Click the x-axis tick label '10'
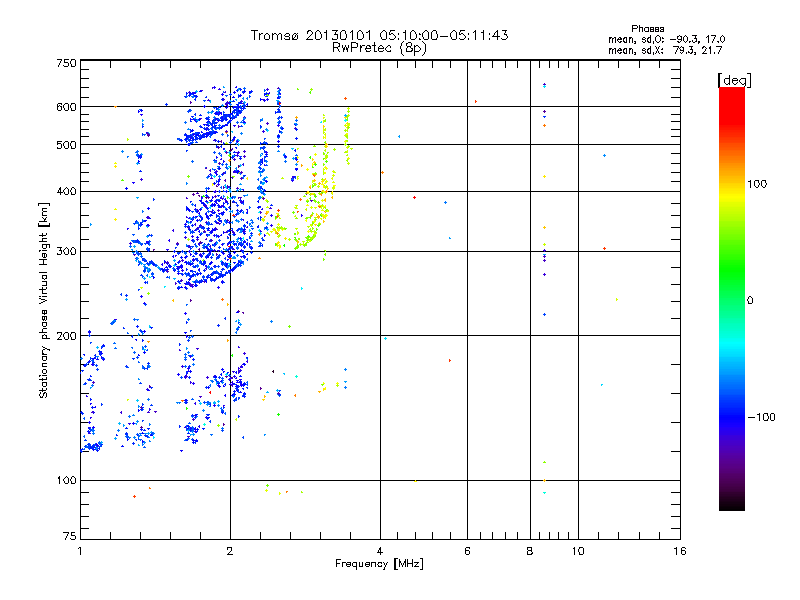 point(578,551)
